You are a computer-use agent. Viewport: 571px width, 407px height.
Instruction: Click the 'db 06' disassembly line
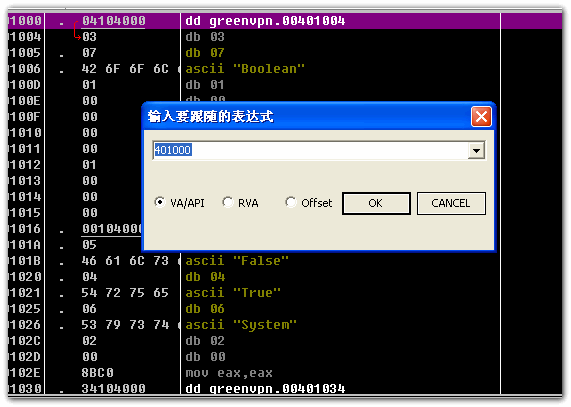[x=205, y=309]
